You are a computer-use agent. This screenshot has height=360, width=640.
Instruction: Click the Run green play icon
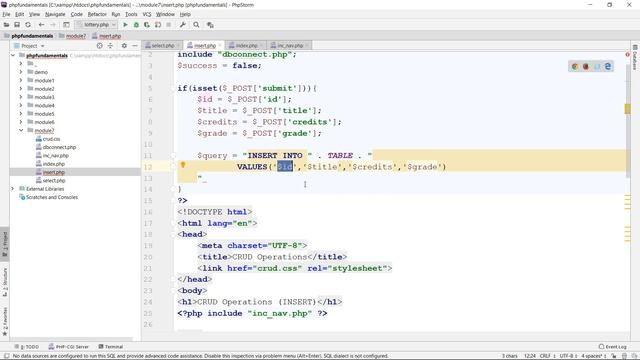[x=125, y=25]
